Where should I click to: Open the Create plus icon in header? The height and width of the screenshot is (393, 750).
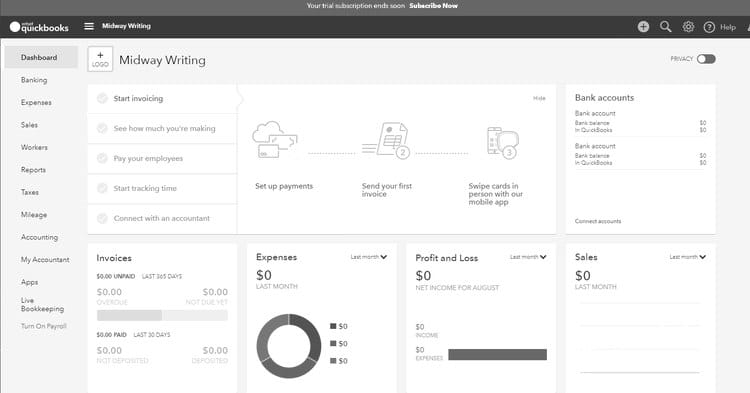point(643,27)
